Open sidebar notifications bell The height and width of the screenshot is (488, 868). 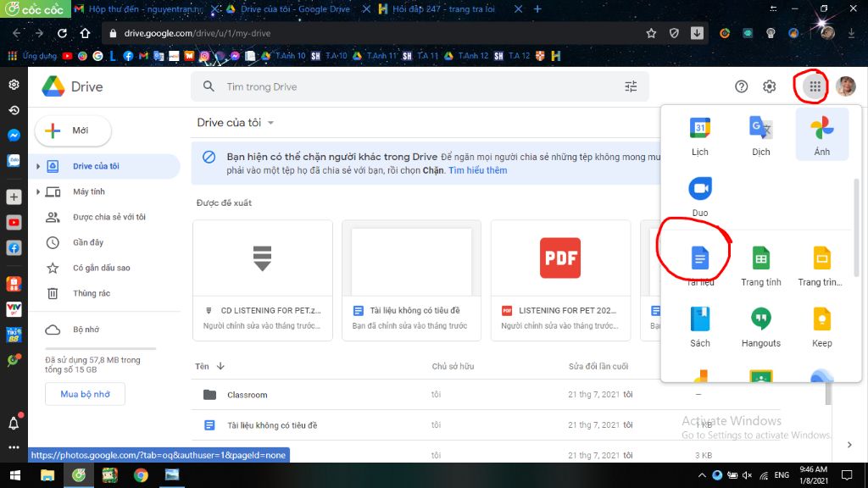pos(14,424)
